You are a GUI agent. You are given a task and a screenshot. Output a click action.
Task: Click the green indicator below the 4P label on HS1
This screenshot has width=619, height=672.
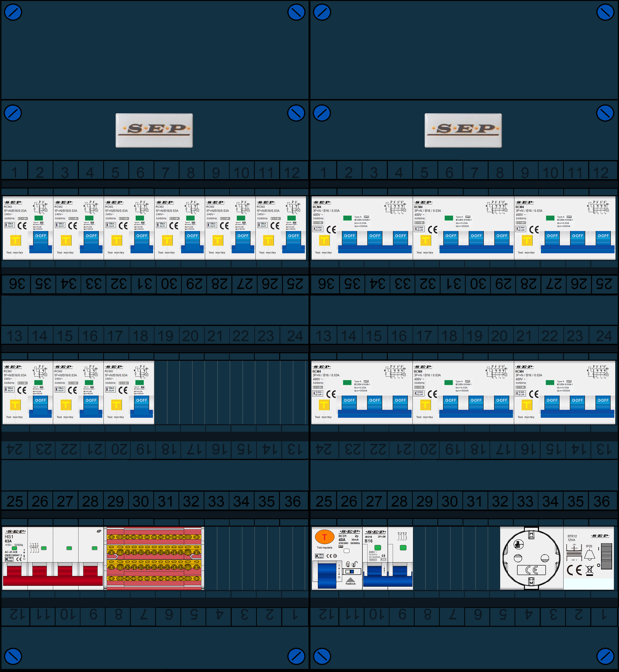tap(94, 548)
